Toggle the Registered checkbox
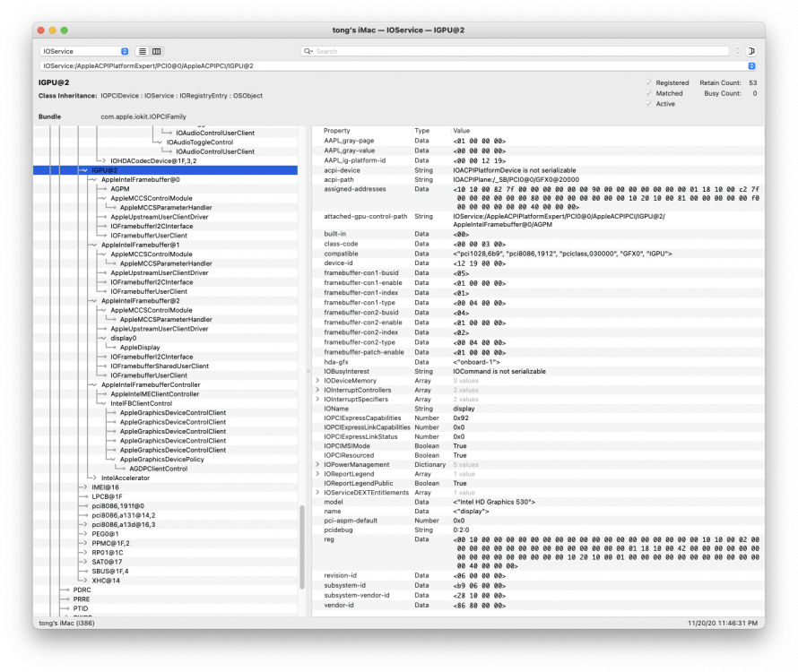The height and width of the screenshot is (672, 798). [x=649, y=83]
